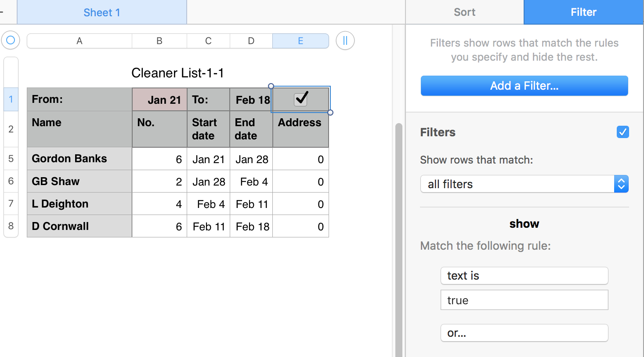Toggle the checkbox in cell E1

pos(301,99)
